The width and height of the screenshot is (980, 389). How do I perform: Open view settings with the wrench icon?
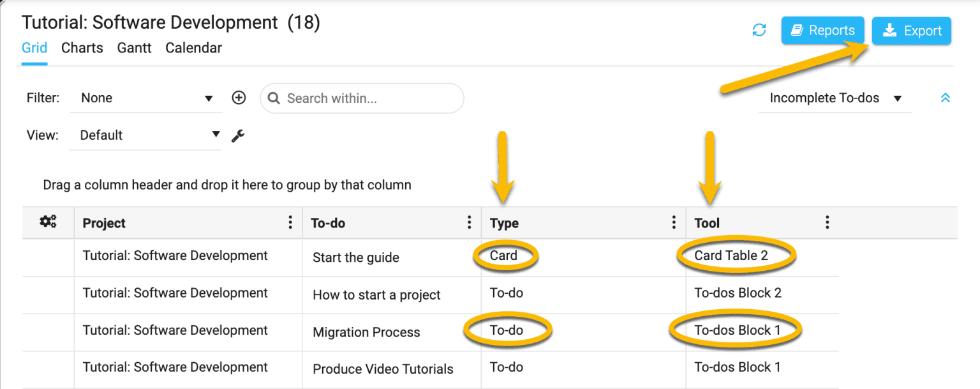pyautogui.click(x=238, y=135)
